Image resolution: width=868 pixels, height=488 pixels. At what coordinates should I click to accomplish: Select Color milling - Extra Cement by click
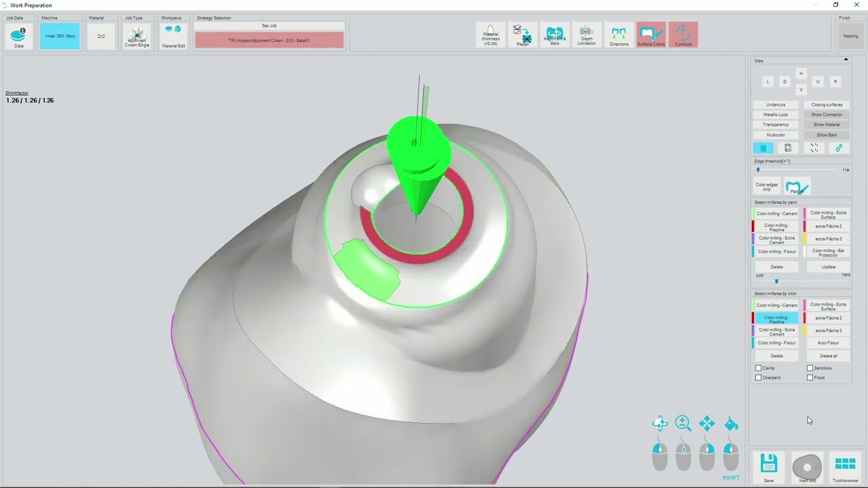[x=776, y=331]
